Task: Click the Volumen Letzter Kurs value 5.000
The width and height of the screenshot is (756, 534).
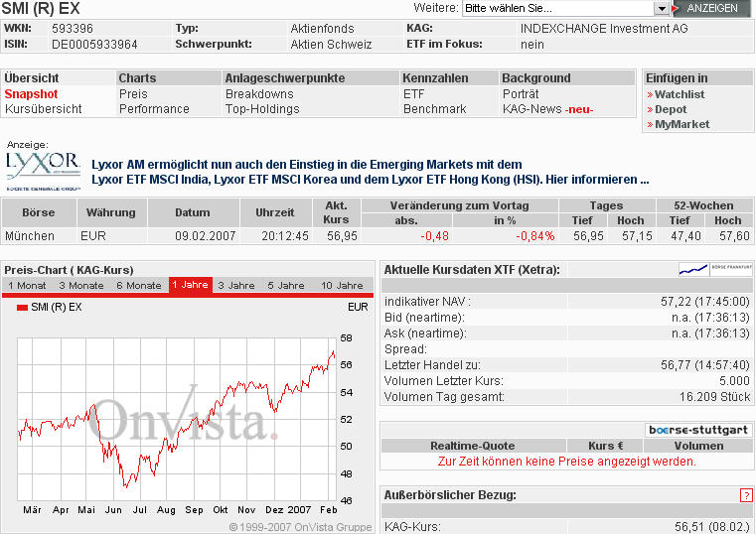Action: (x=734, y=381)
